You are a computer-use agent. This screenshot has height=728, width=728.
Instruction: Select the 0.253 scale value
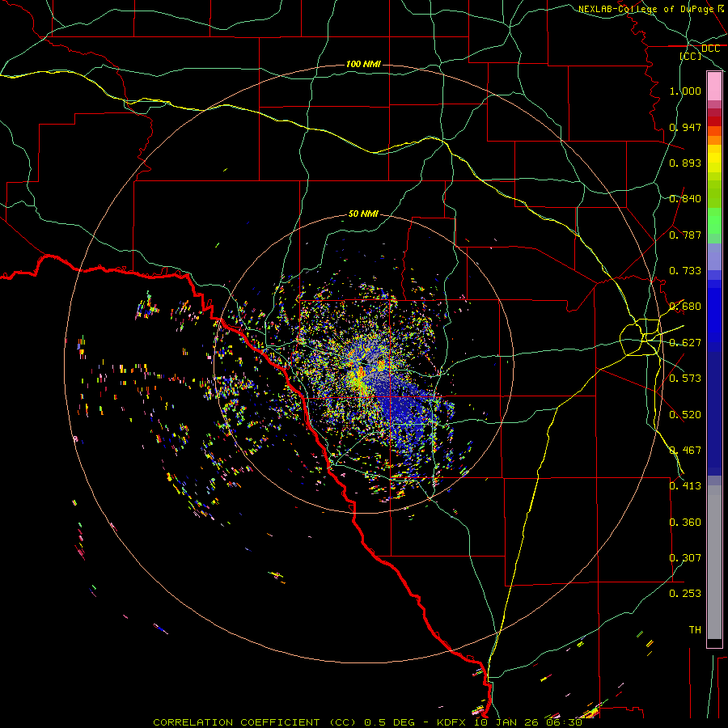685,594
